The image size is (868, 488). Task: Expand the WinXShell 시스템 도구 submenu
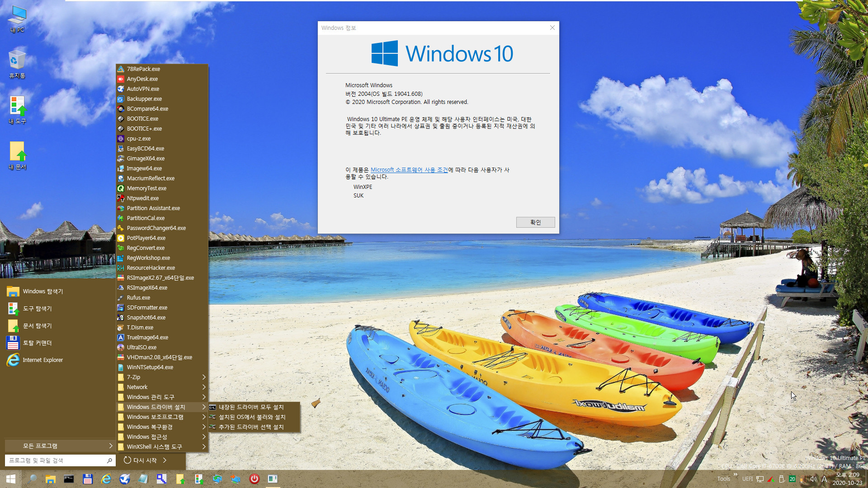(162, 447)
